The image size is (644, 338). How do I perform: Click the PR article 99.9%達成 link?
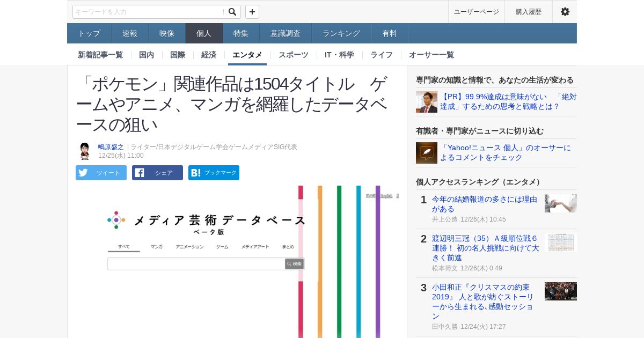508,101
